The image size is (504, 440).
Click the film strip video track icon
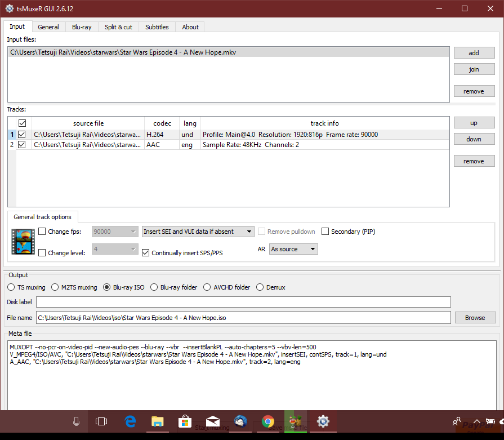23,242
